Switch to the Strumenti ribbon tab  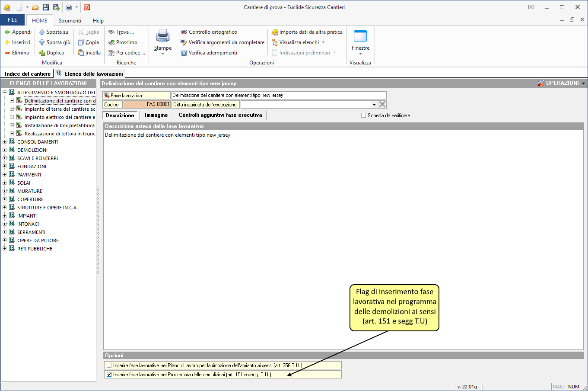(x=70, y=21)
